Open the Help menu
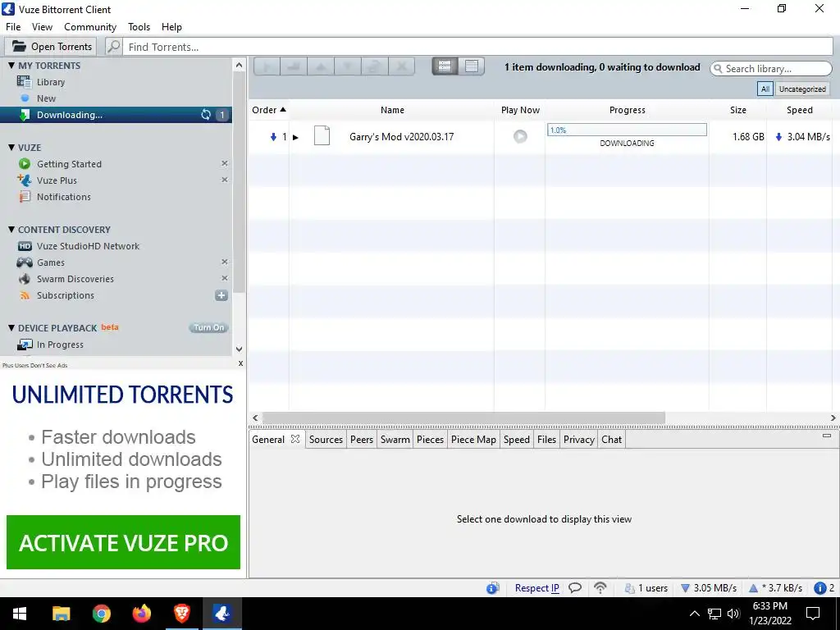 click(x=171, y=27)
